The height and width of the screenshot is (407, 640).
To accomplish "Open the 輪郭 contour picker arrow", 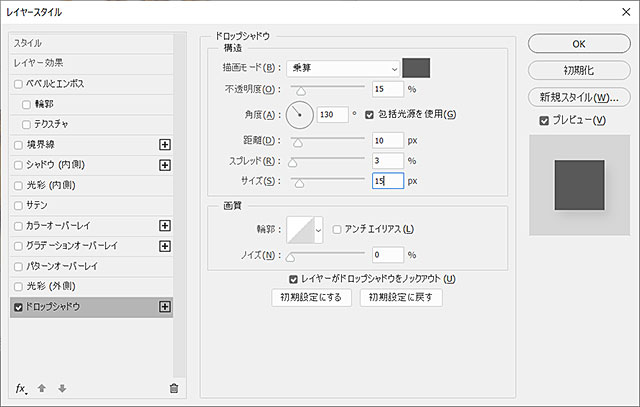I will click(x=318, y=230).
